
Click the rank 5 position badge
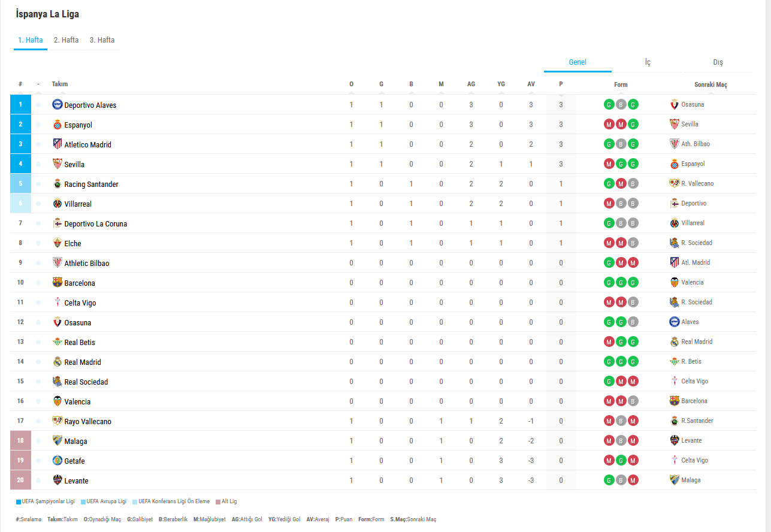(20, 183)
